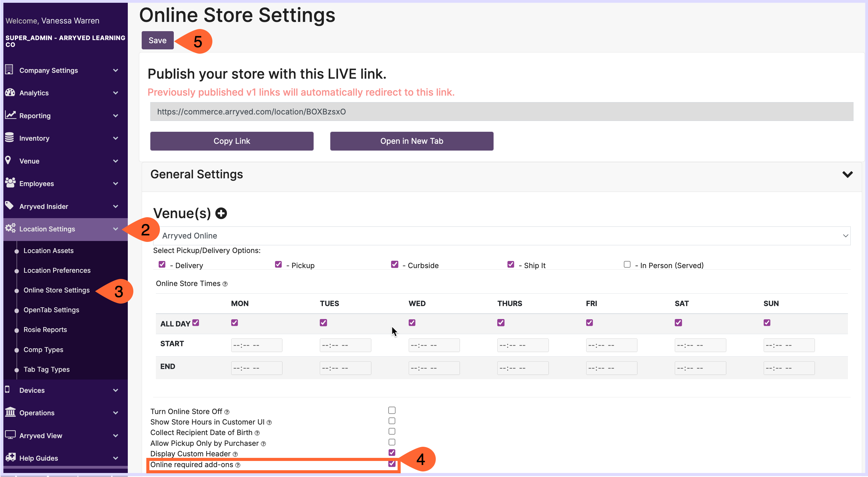Uncheck the MON all day checkbox

235,323
